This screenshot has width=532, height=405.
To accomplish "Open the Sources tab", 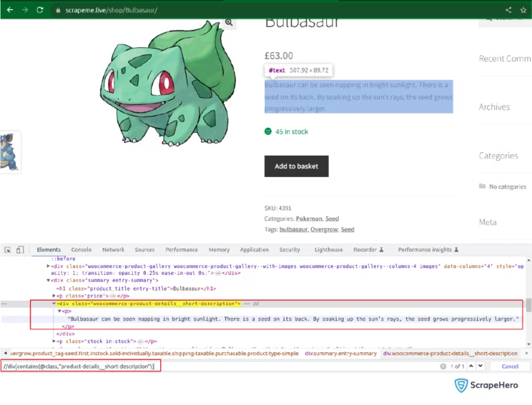I will click(x=144, y=250).
